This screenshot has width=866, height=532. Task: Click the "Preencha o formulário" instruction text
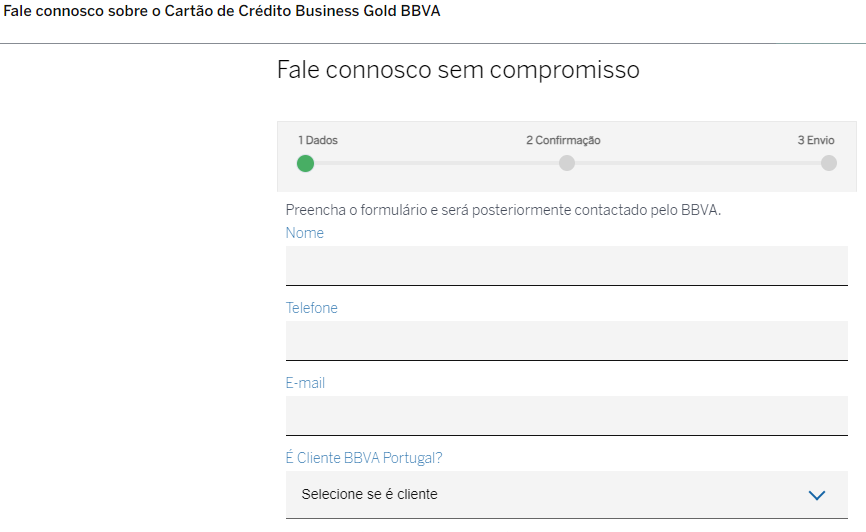[503, 211]
